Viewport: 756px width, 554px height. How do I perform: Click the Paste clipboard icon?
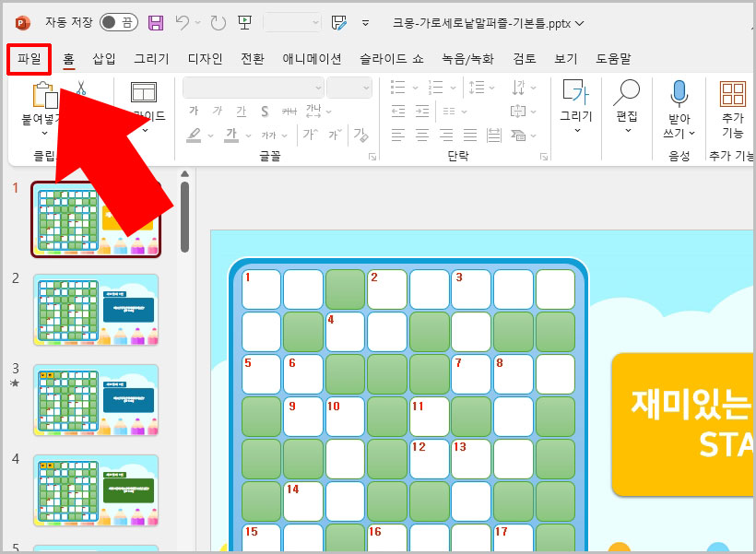44,95
